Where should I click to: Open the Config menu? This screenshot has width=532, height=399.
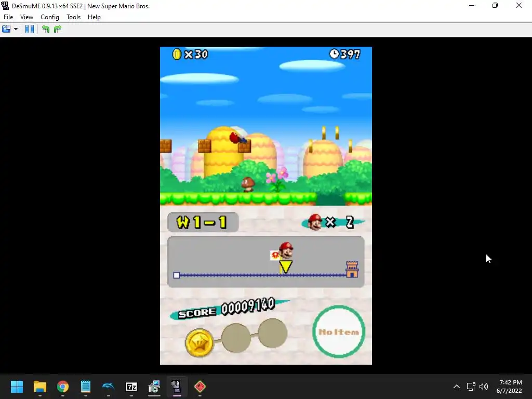click(49, 17)
